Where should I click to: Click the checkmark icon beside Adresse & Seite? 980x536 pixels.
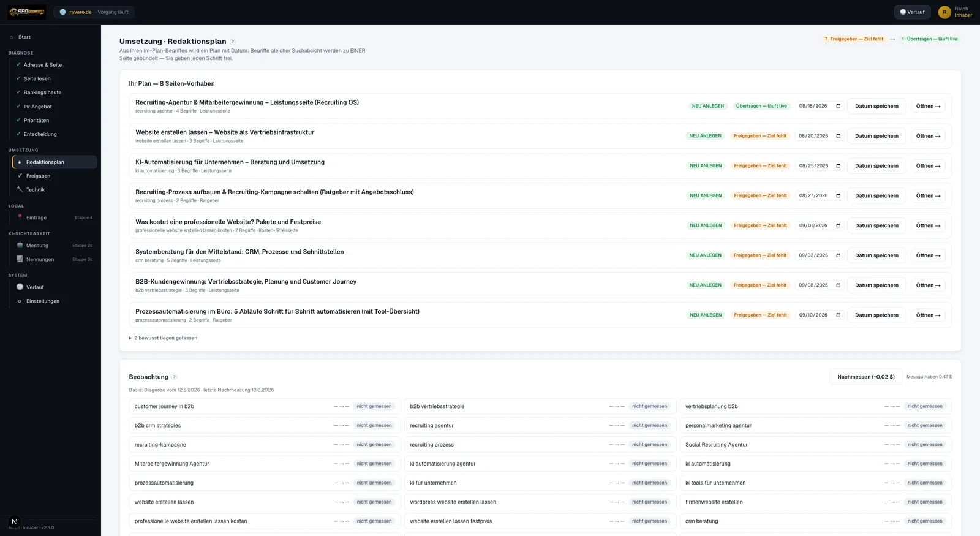pyautogui.click(x=18, y=64)
